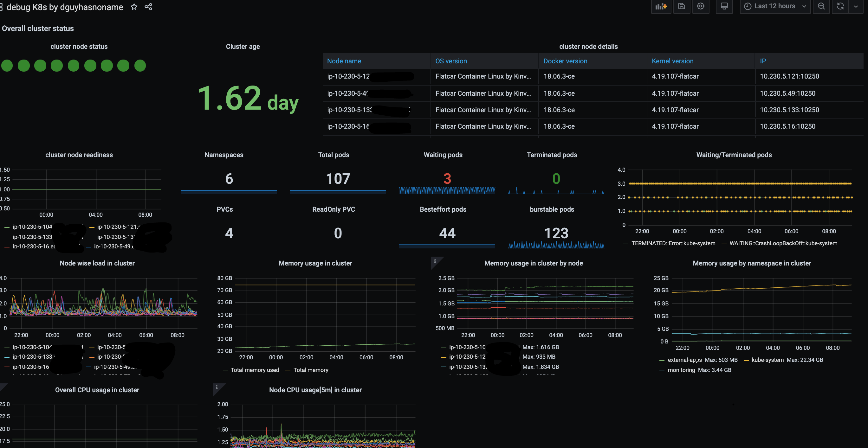
Task: Toggle ip-10-230-5-121 series in node readiness legend
Action: coord(118,227)
